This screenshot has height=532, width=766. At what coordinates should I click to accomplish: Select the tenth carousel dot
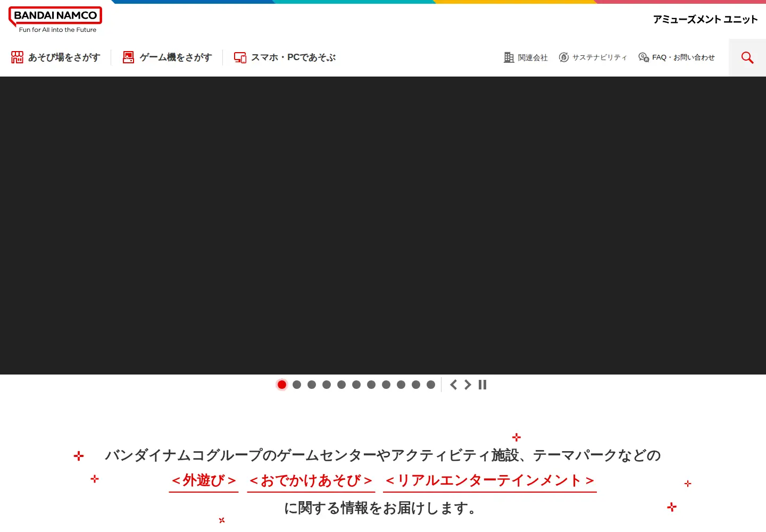pyautogui.click(x=416, y=385)
